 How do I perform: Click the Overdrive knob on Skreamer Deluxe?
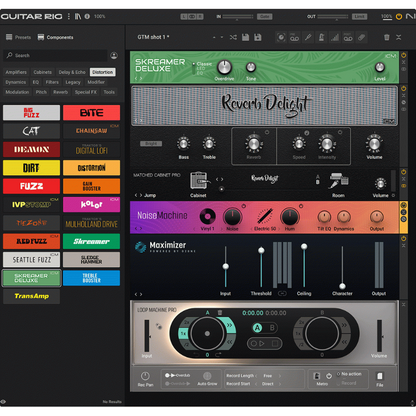pyautogui.click(x=224, y=67)
